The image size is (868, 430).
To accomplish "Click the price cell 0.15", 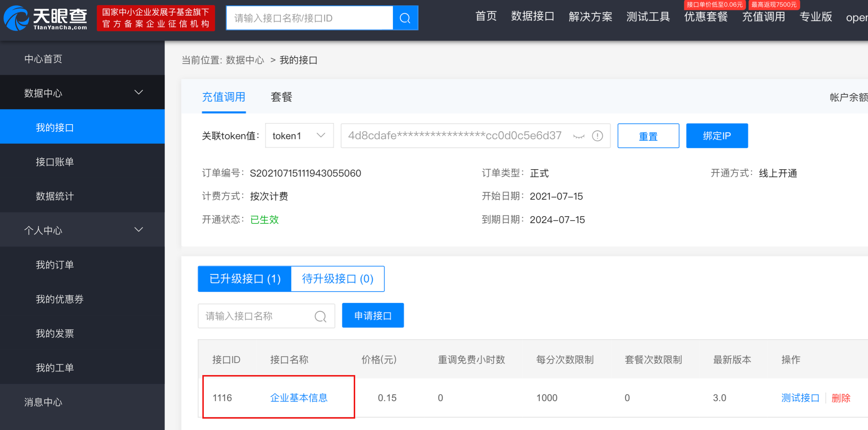I will (387, 398).
